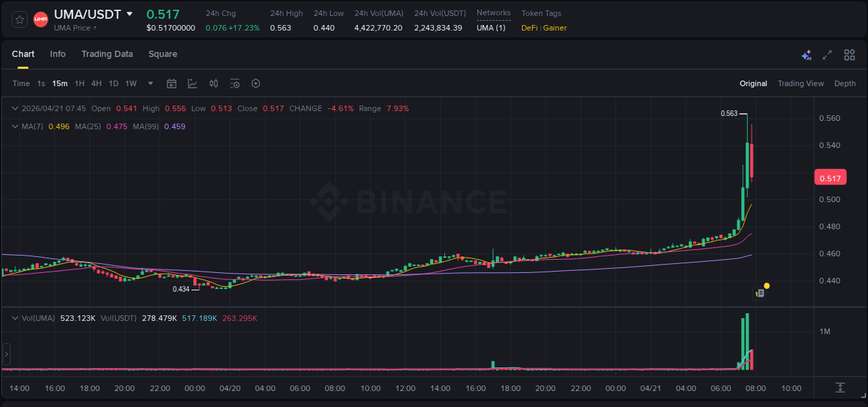Open the indicator settings icon
868x407 pixels.
tap(235, 83)
